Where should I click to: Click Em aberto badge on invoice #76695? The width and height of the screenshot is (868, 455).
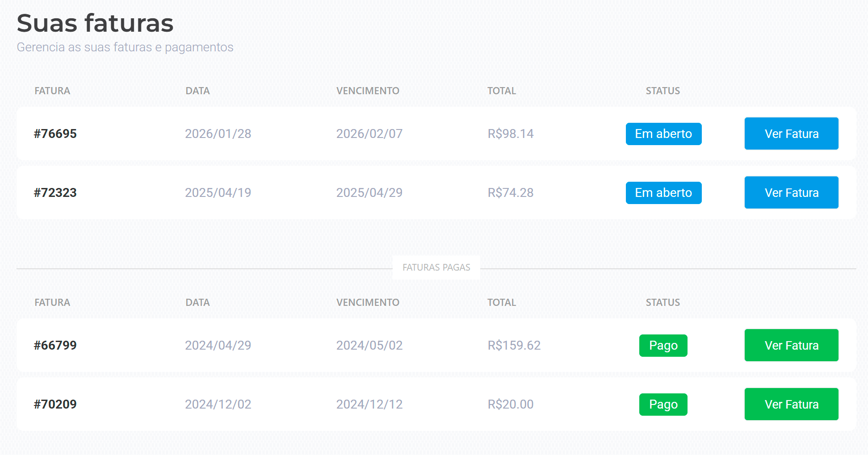pyautogui.click(x=663, y=134)
